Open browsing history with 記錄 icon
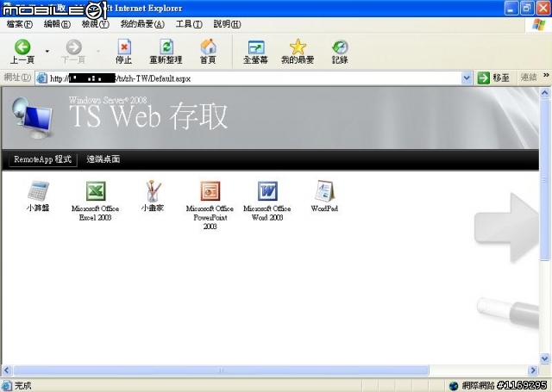 340,52
